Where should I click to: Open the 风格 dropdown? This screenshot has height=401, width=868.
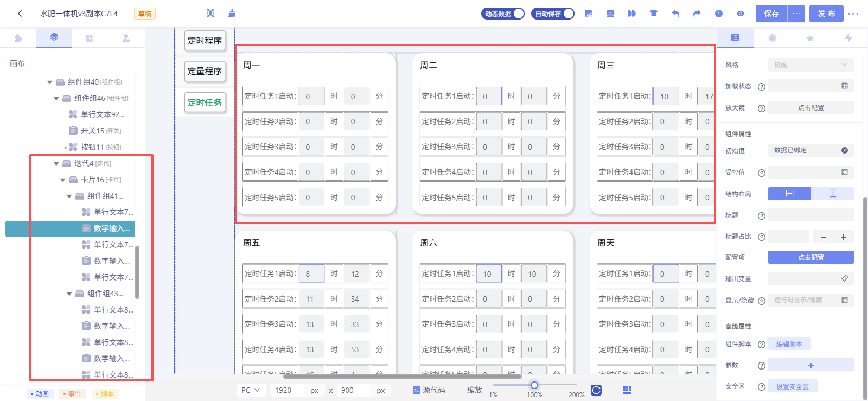811,65
